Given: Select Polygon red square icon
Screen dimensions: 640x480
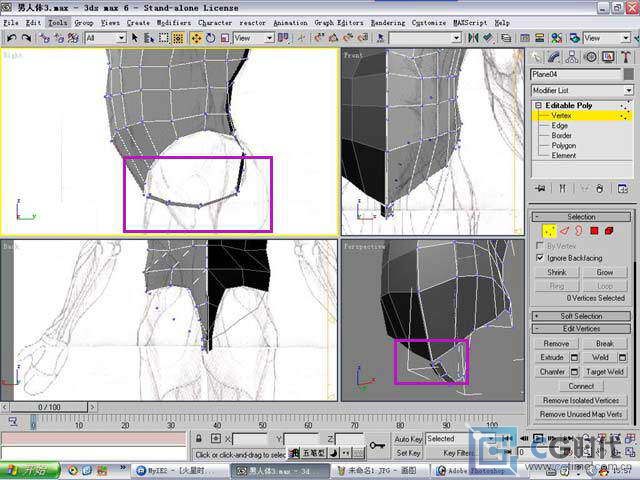Looking at the screenshot, I should tap(594, 231).
